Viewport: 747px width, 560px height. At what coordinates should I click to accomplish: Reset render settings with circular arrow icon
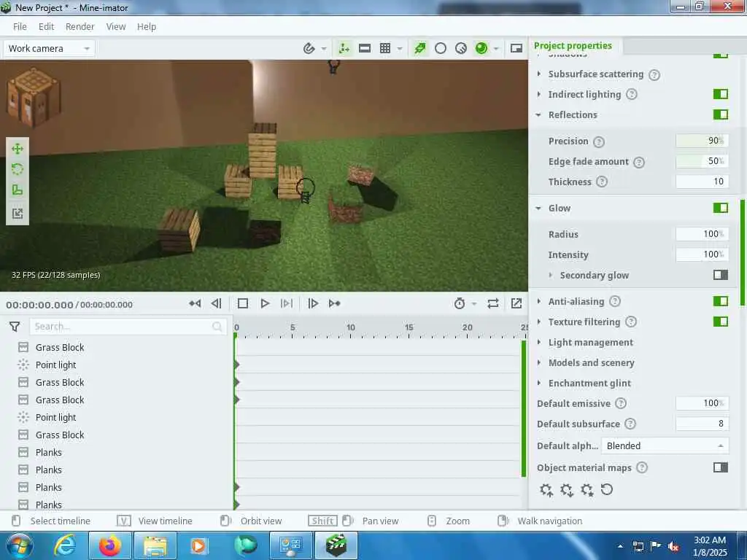[606, 489]
